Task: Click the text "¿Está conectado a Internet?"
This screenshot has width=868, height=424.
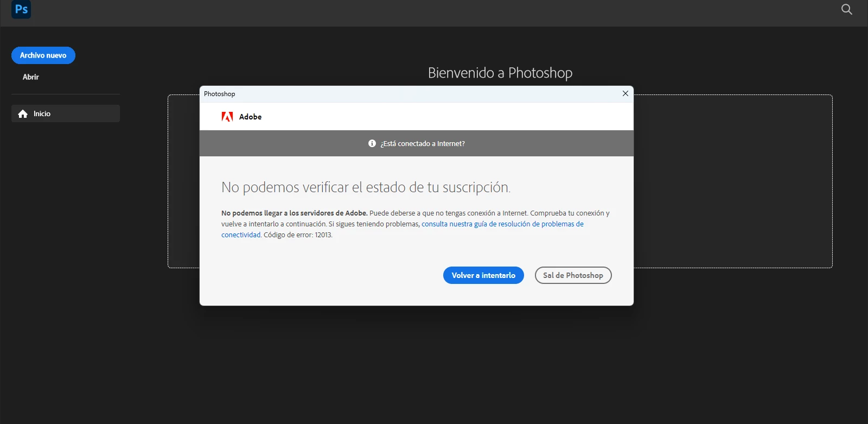Action: [x=423, y=143]
